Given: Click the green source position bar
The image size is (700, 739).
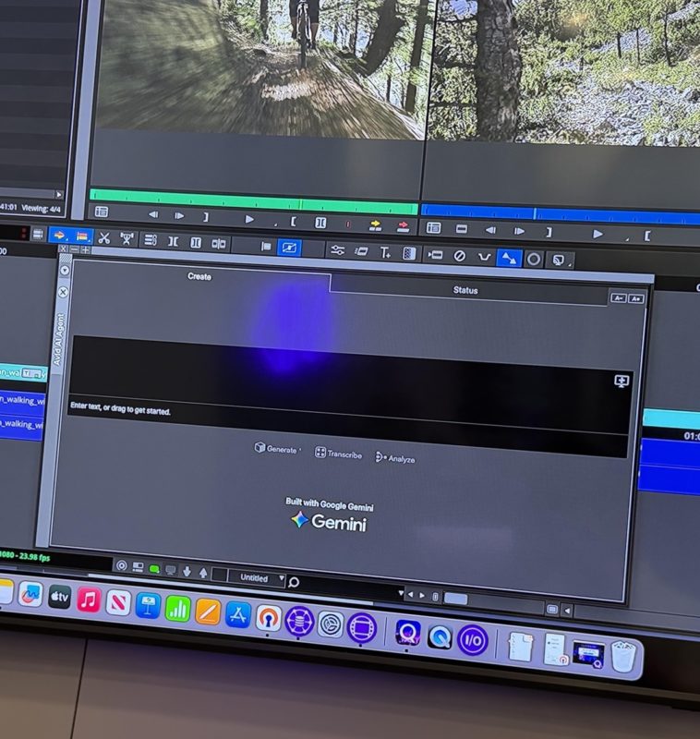Looking at the screenshot, I should click(253, 201).
